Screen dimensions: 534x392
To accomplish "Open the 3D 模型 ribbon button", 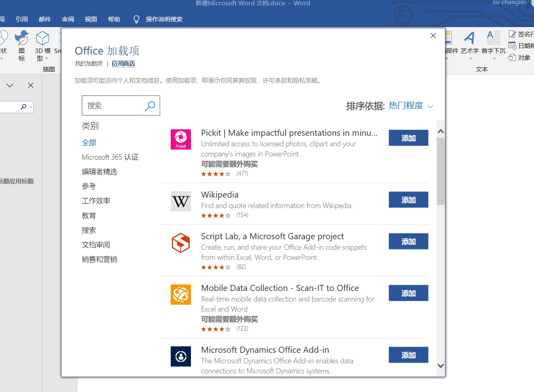I will (x=42, y=46).
